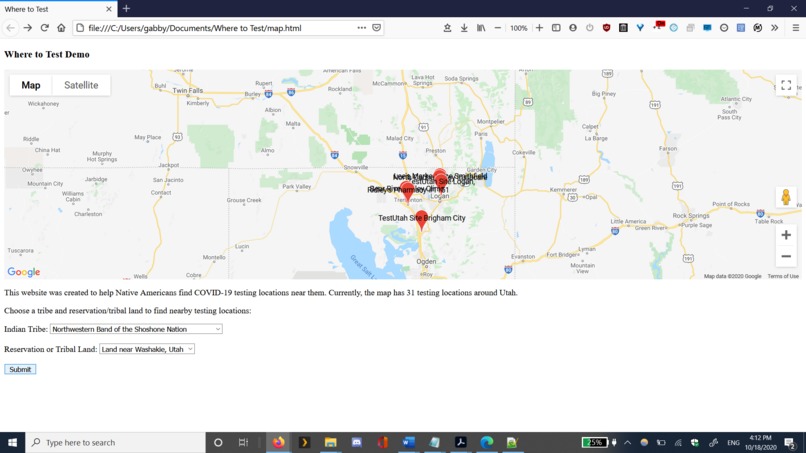This screenshot has width=806, height=453.
Task: Open the page actions three-dot menu
Action: [x=362, y=28]
